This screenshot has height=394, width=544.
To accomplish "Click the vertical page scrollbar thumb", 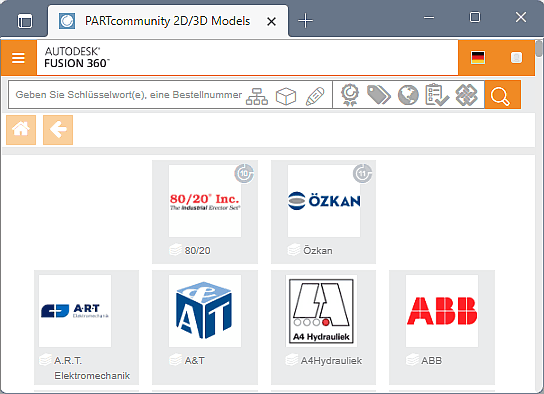I will click(x=539, y=49).
